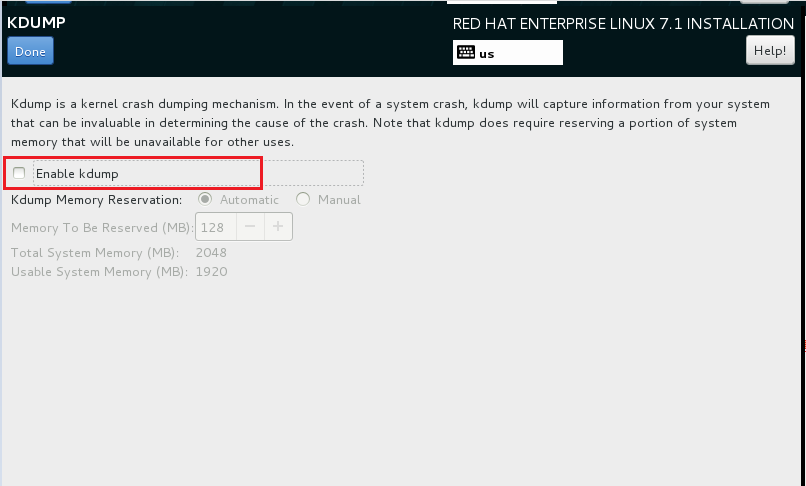Click the keyboard layout icon

pos(466,52)
